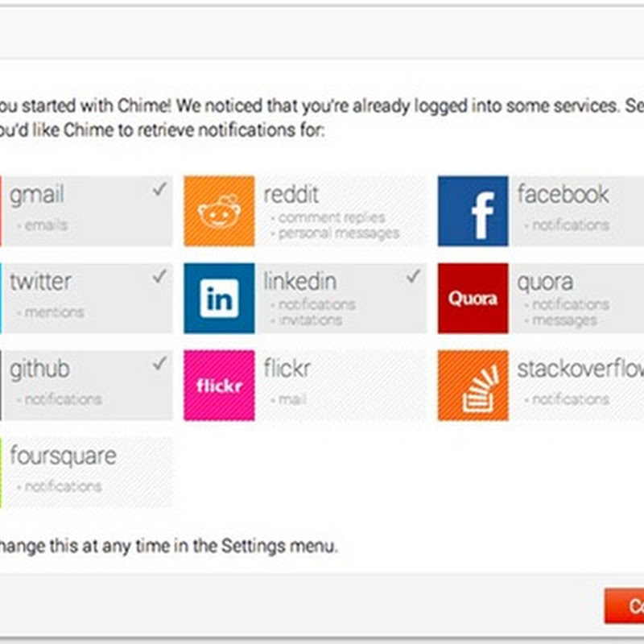This screenshot has width=644, height=644.
Task: Click the pink flickr logo icon
Action: [219, 386]
